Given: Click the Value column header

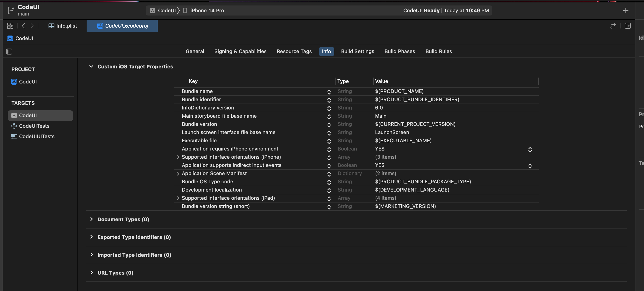Looking at the screenshot, I should [x=381, y=81].
